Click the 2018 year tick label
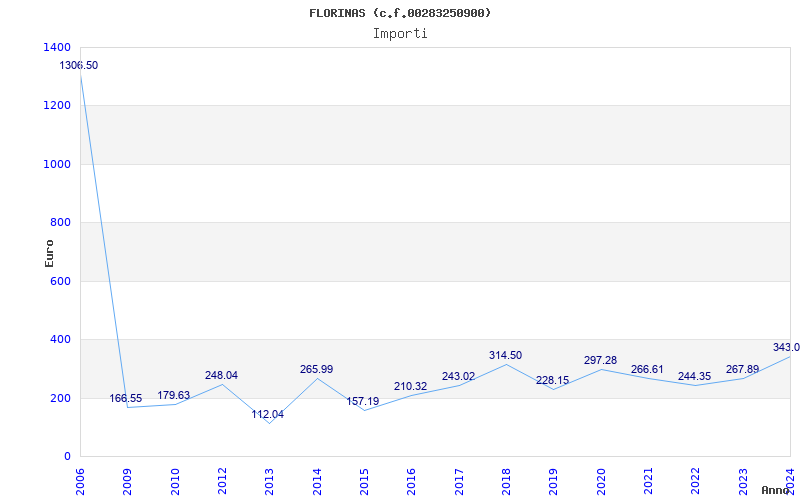The height and width of the screenshot is (500, 800). click(x=506, y=482)
